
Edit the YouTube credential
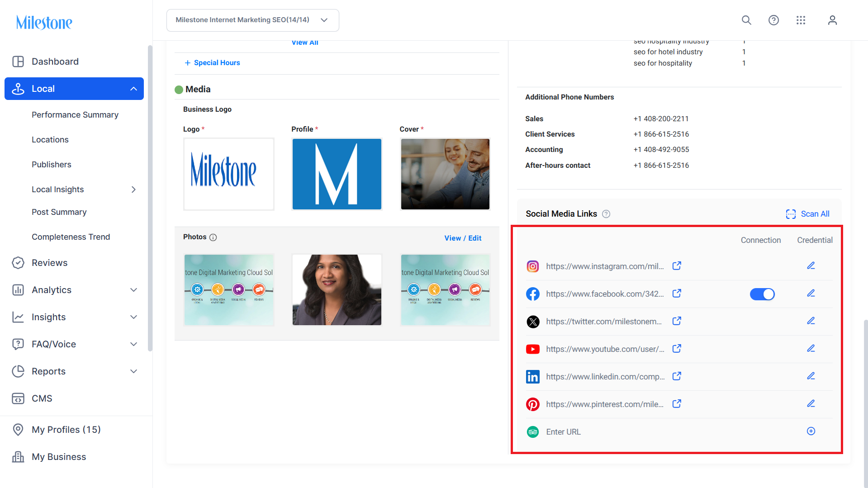[x=811, y=348]
